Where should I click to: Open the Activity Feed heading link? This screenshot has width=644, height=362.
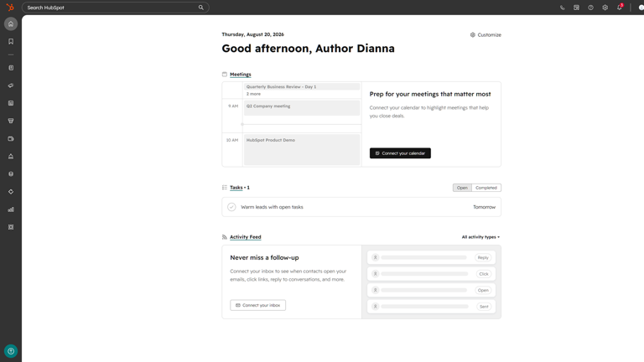(245, 237)
